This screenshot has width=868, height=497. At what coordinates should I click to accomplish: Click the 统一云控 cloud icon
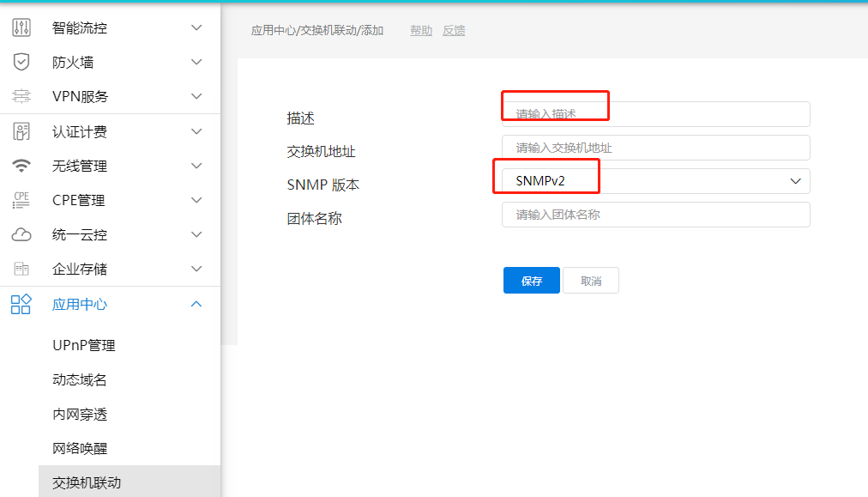[x=21, y=234]
